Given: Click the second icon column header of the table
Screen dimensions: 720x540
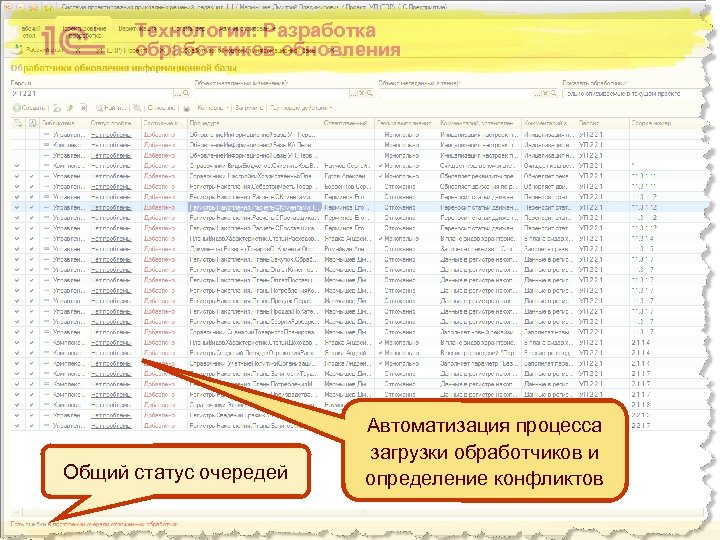Looking at the screenshot, I should pyautogui.click(x=32, y=123).
